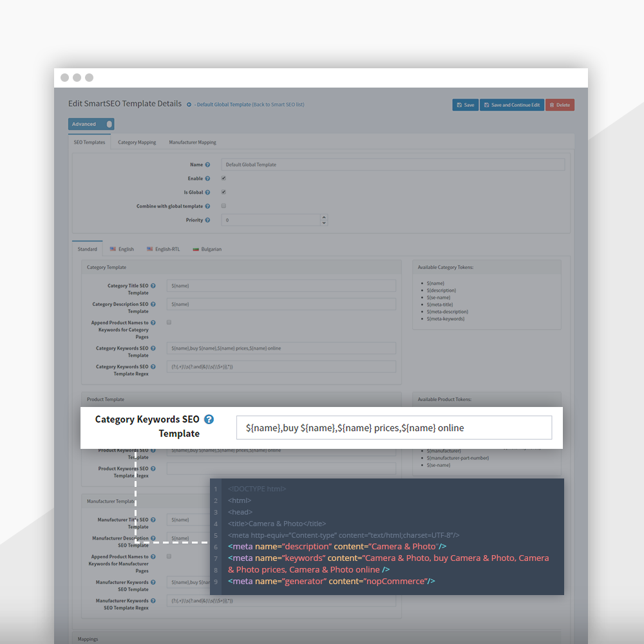The width and height of the screenshot is (644, 644).
Task: Uncheck the Is Global checkbox
Action: click(x=223, y=192)
